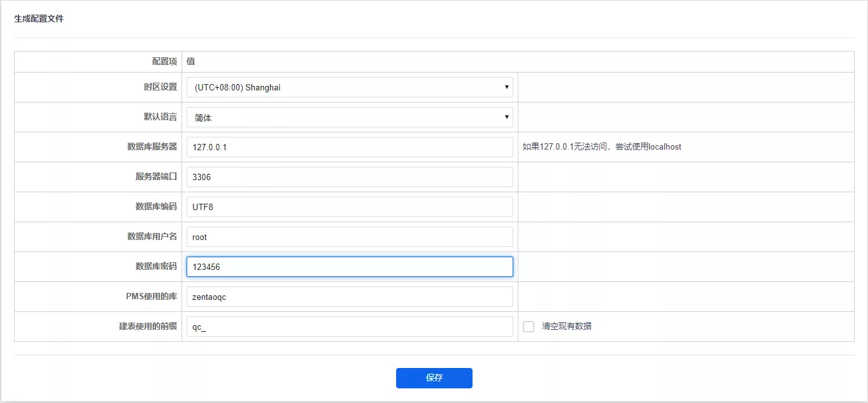Tick the 清空现有数据 checkbox
The width and height of the screenshot is (868, 403).
529,327
